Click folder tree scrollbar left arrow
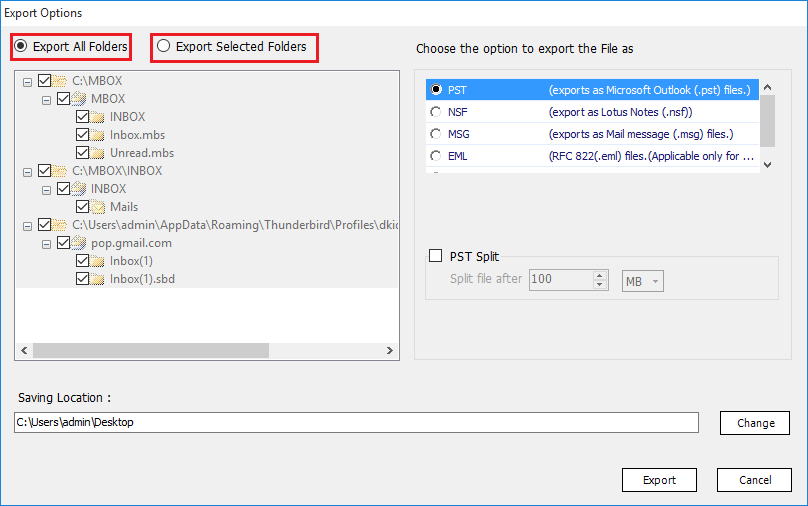 (x=24, y=350)
